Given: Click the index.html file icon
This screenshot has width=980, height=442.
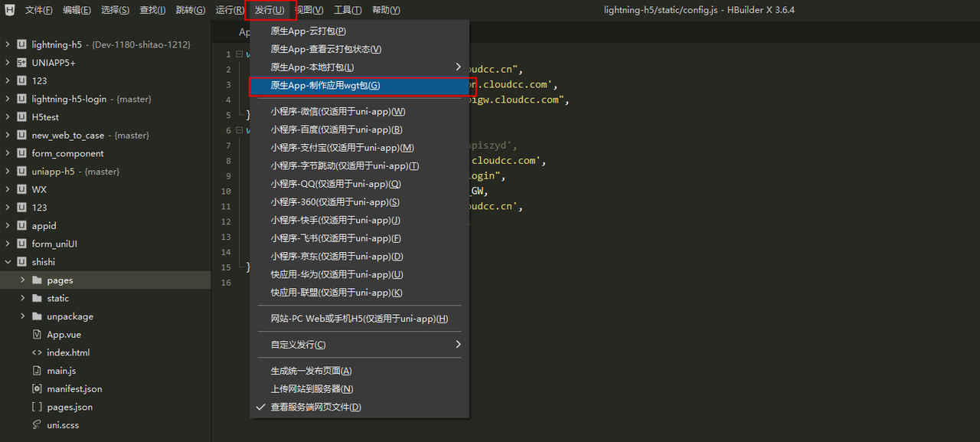Looking at the screenshot, I should [x=37, y=352].
